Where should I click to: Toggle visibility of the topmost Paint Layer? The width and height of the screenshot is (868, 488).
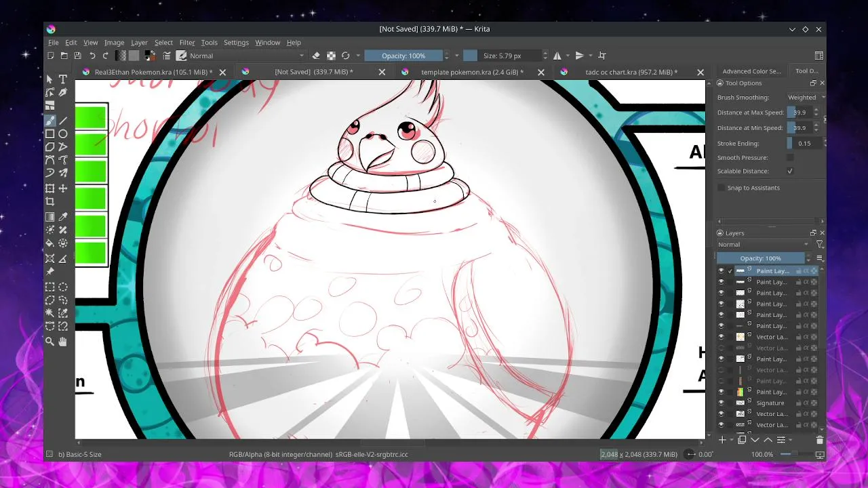tap(721, 271)
